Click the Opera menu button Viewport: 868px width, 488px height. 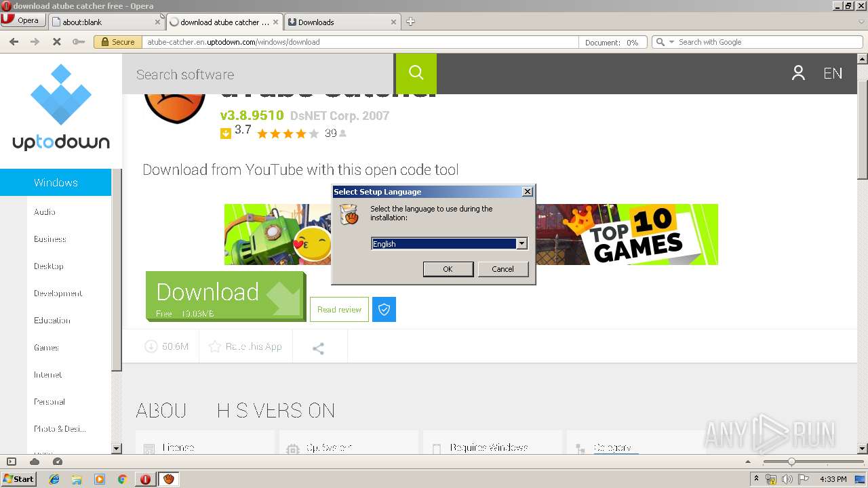pyautogui.click(x=23, y=20)
